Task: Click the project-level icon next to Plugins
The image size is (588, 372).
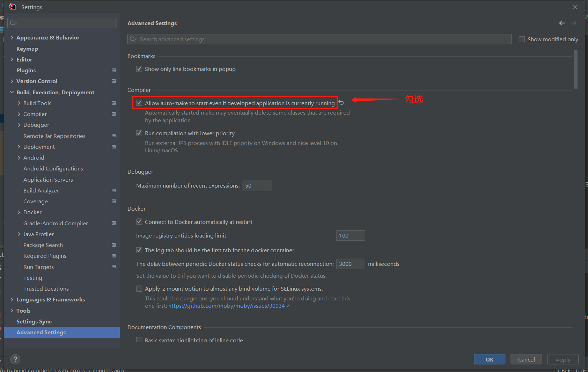Action: pyautogui.click(x=113, y=71)
